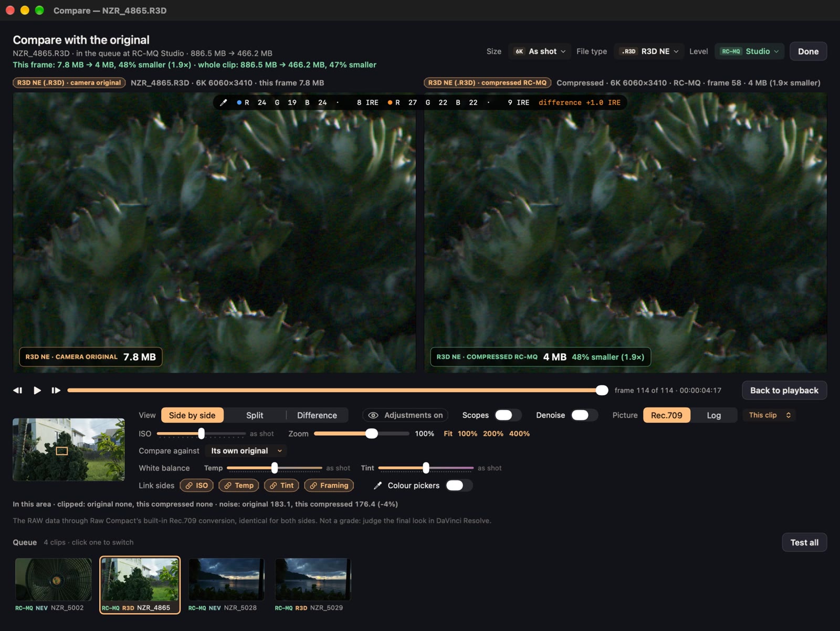
Task: Click the Done button
Action: click(x=808, y=51)
